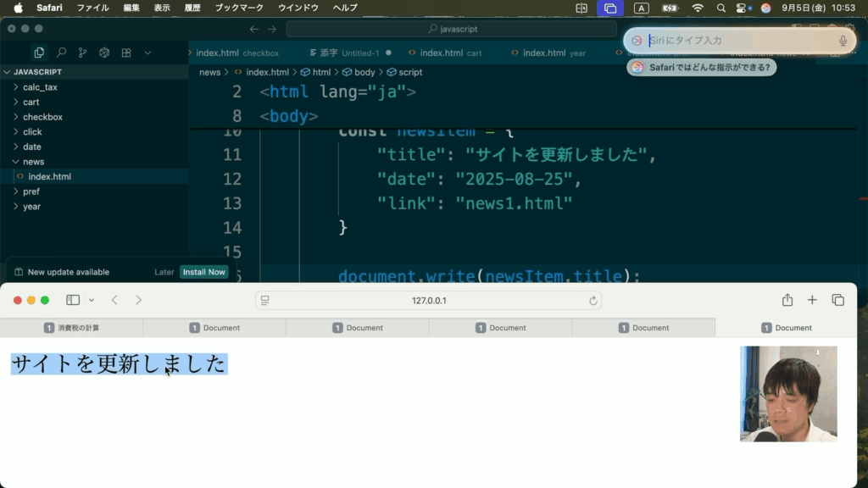Expand the JAVASCRIPT explorer section header

click(38, 72)
